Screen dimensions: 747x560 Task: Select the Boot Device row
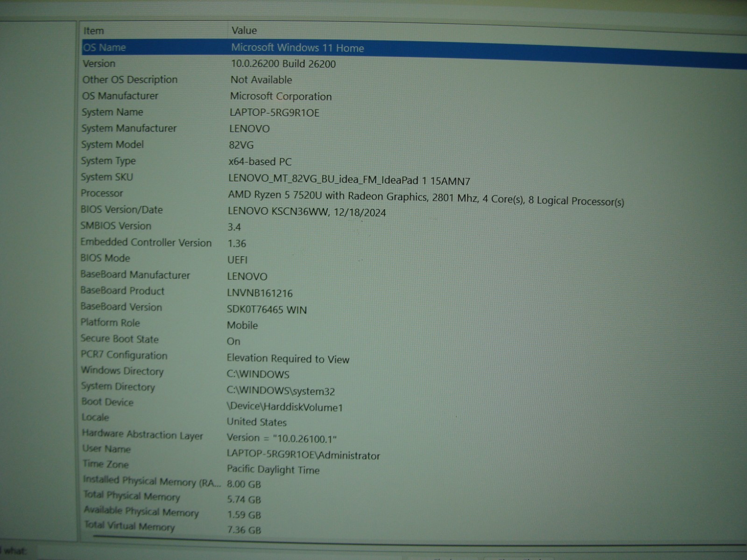click(x=107, y=402)
